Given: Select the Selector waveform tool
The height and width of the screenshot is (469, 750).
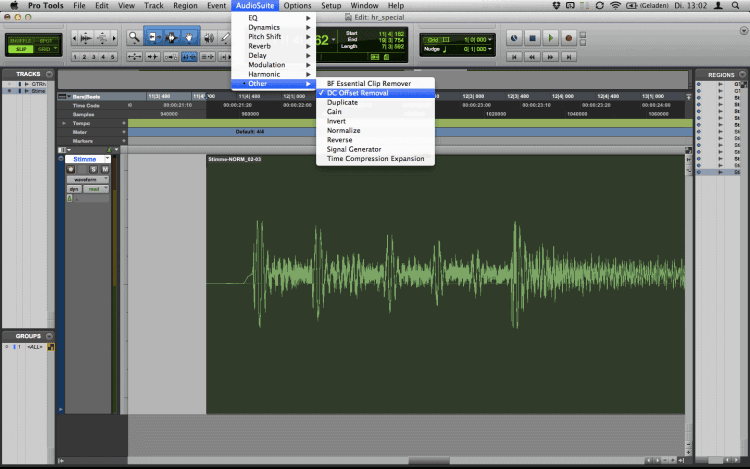Looking at the screenshot, I should pos(171,37).
